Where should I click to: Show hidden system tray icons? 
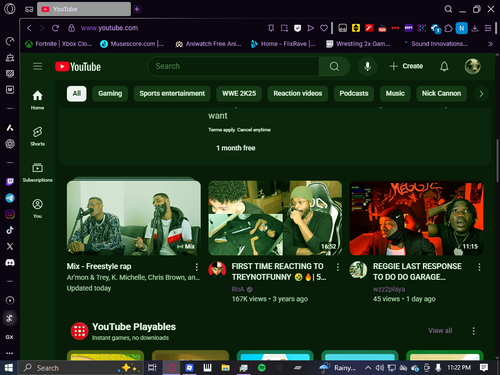(368, 368)
